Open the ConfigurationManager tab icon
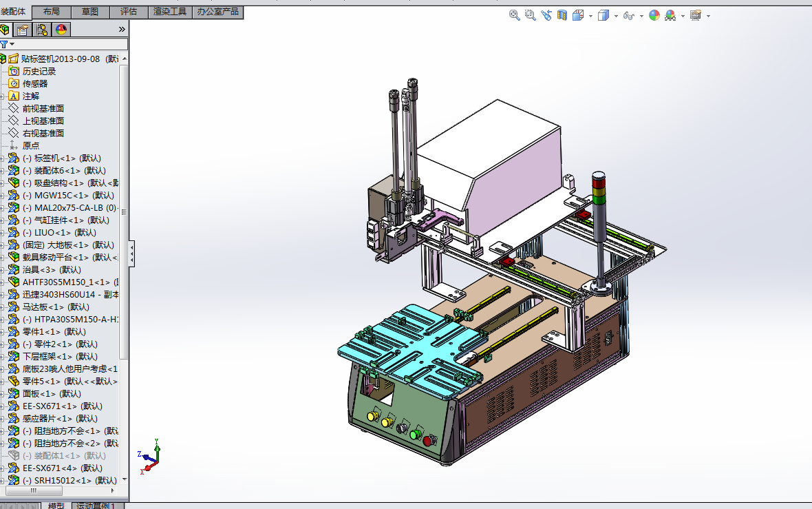This screenshot has width=812, height=509. (42, 30)
